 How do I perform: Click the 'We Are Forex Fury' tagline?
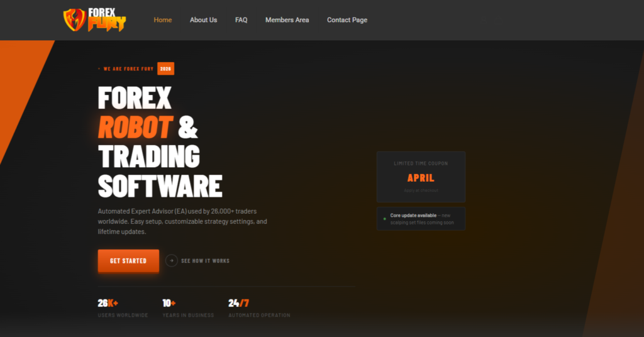[128, 69]
